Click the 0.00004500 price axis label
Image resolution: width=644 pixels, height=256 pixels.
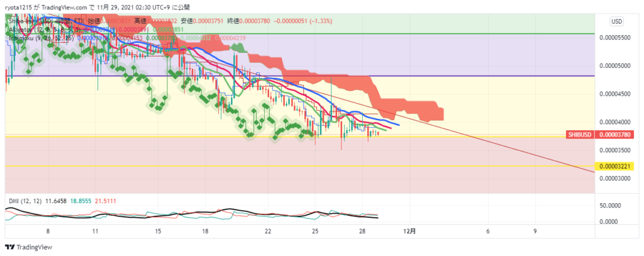tap(616, 94)
